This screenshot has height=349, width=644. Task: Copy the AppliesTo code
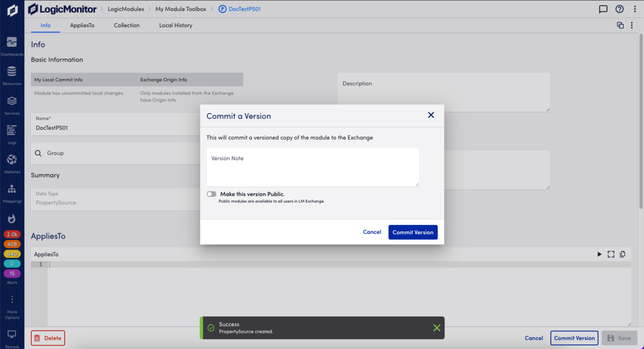tap(622, 254)
